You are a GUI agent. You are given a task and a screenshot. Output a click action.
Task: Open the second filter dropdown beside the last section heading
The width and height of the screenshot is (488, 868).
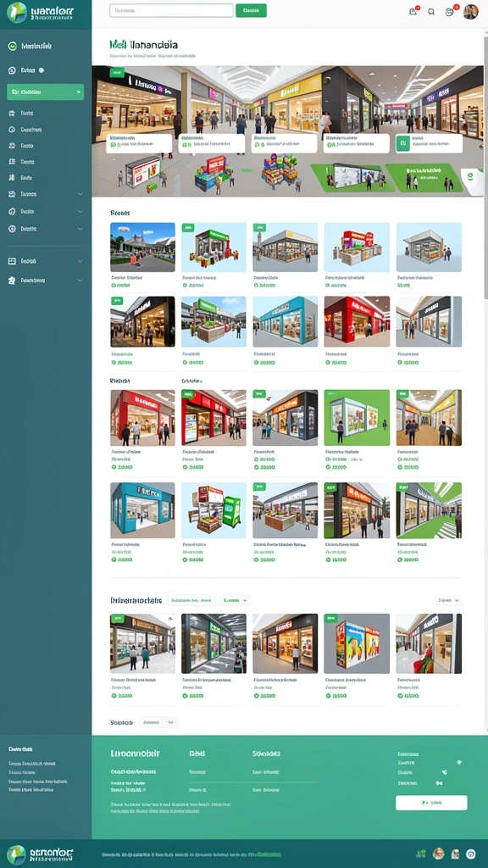236,600
